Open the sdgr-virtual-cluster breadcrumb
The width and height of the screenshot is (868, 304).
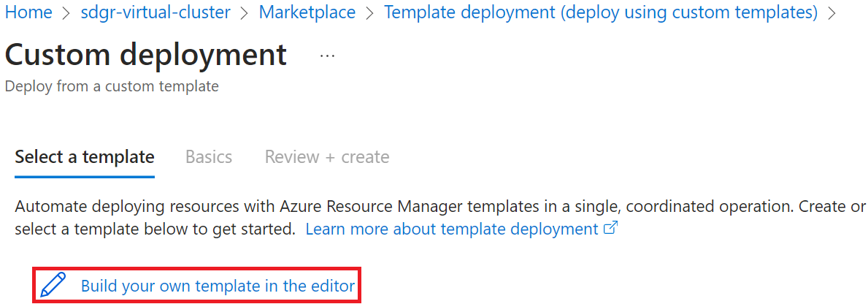[x=155, y=12]
